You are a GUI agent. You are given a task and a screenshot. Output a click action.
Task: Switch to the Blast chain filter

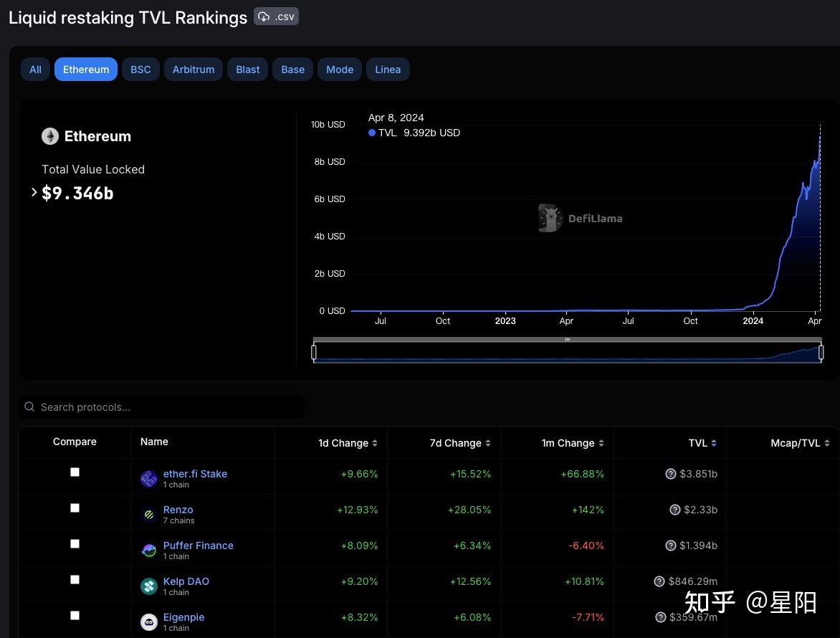click(247, 70)
